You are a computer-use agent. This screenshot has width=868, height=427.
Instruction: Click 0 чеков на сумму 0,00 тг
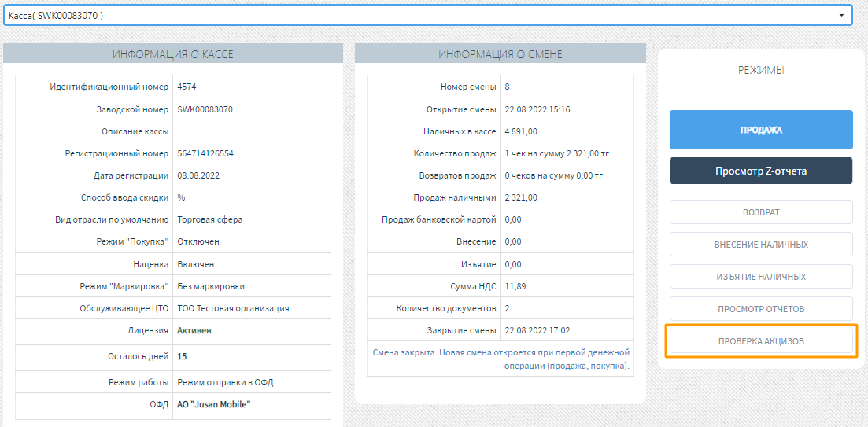coord(553,175)
